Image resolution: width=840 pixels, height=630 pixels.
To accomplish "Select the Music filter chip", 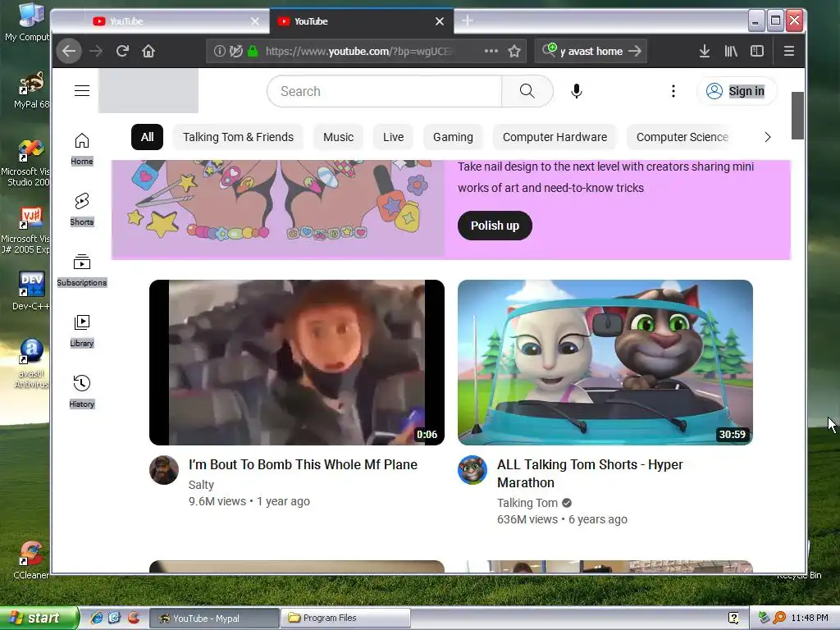I will point(339,137).
